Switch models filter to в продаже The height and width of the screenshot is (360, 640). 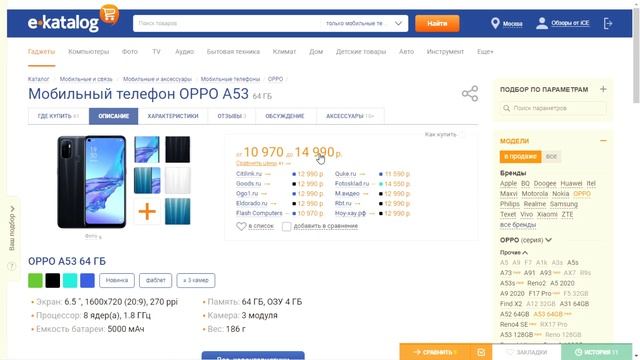(x=520, y=156)
